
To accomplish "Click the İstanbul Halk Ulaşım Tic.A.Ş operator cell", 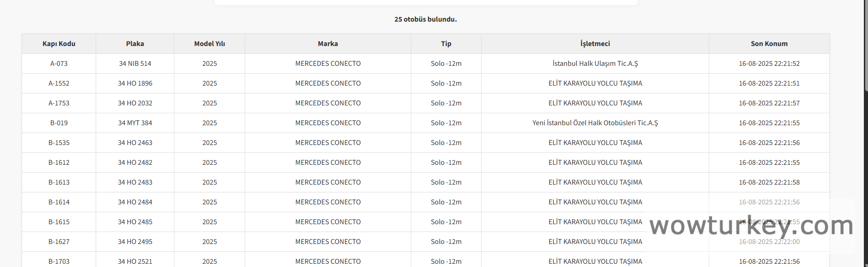I will click(595, 64).
